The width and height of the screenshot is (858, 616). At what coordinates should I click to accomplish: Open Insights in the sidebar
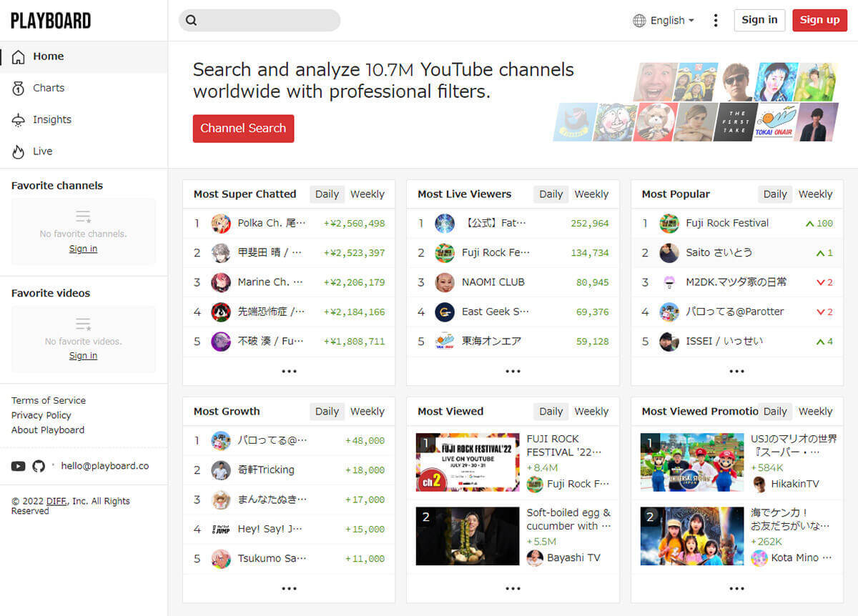click(x=51, y=120)
